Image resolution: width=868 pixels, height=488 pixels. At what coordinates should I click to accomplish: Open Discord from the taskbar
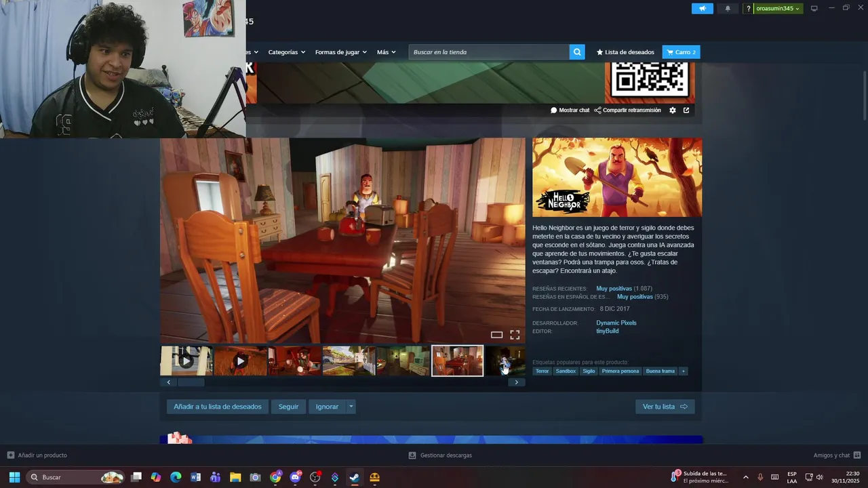coord(295,477)
